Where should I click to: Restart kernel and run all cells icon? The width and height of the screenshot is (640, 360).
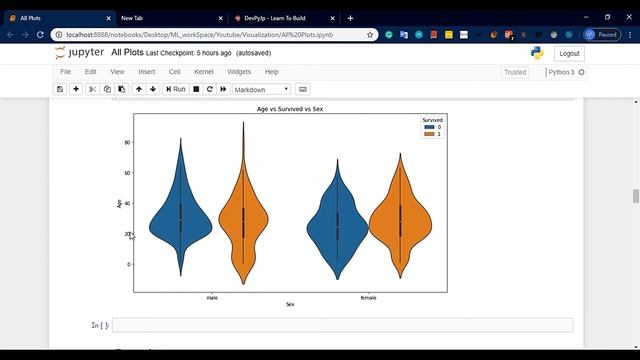[x=223, y=89]
